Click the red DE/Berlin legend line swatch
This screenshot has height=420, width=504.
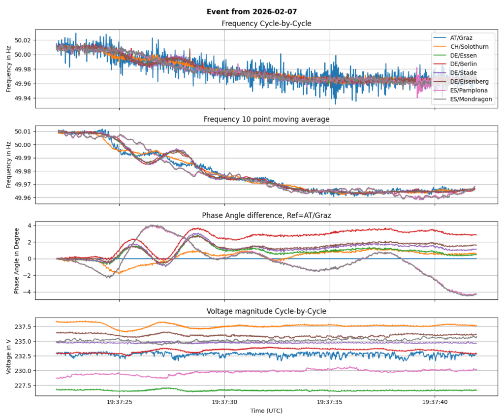tap(441, 64)
